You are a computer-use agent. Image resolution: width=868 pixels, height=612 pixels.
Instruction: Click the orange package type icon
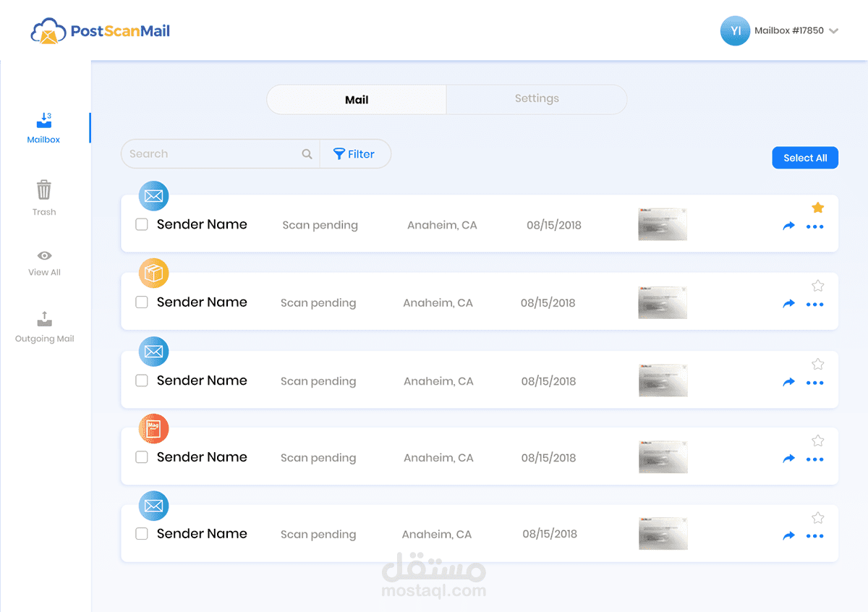(153, 273)
